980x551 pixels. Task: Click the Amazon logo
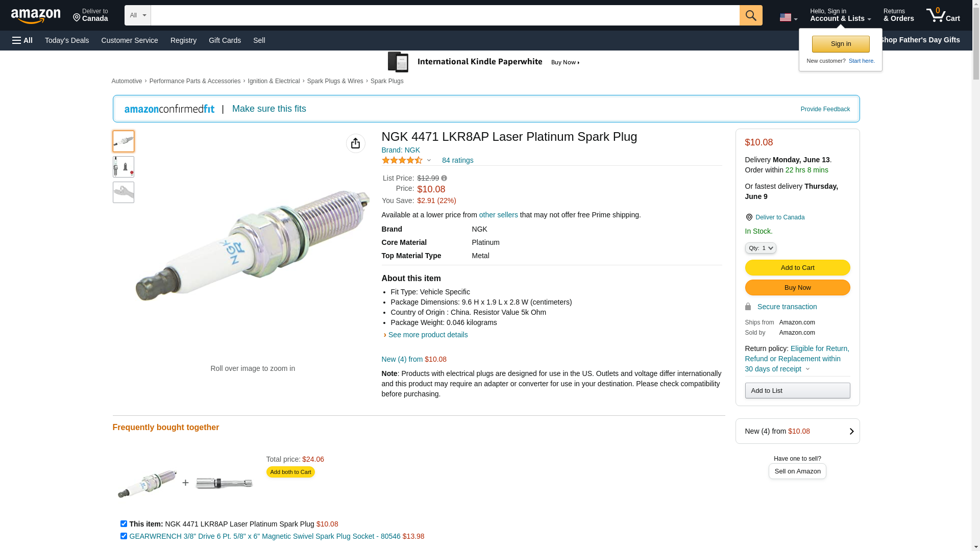36,16
